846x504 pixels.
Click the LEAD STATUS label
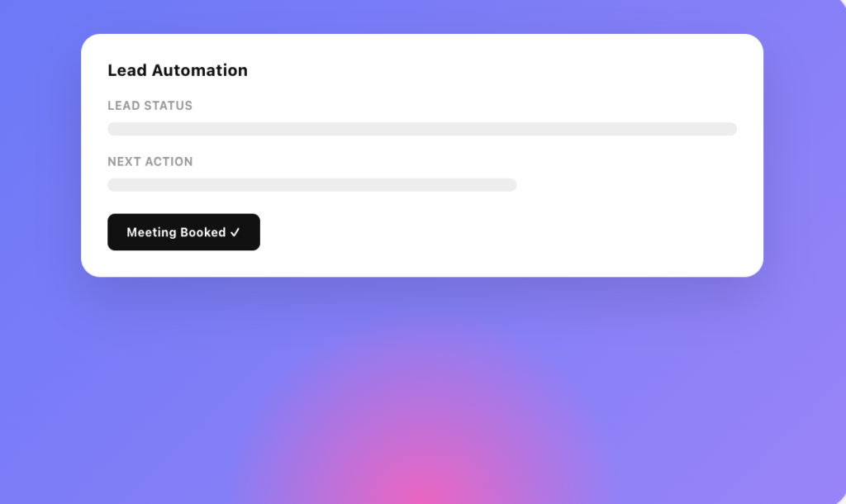point(150,106)
